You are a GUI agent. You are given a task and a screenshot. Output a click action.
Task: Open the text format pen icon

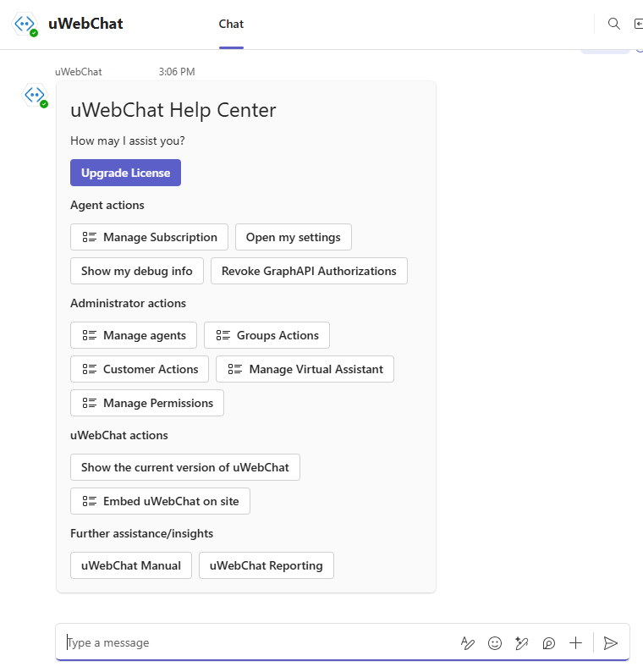click(x=467, y=643)
